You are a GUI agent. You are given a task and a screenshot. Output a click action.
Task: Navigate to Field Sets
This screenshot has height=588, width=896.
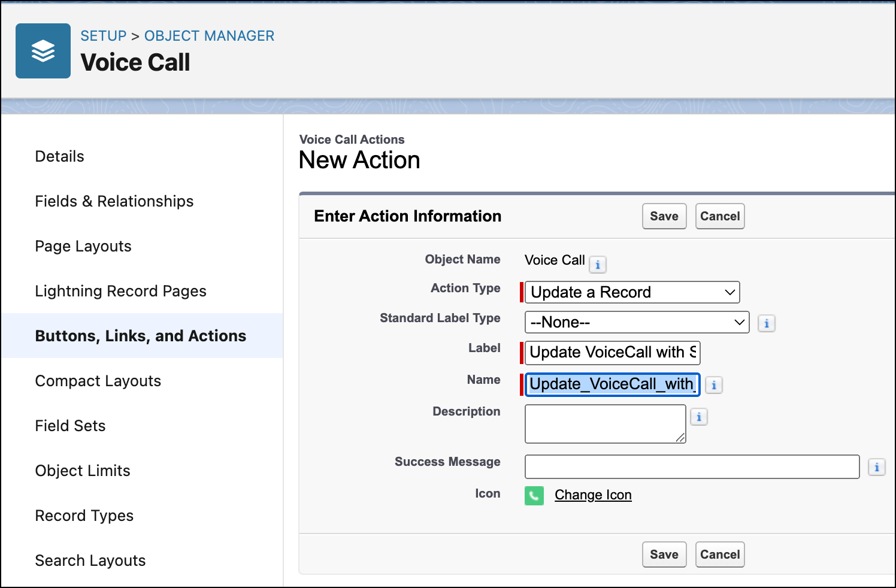[71, 426]
